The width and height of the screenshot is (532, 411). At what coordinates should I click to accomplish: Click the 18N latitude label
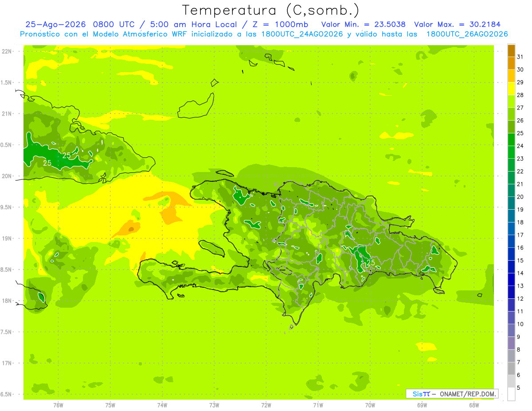click(x=7, y=301)
